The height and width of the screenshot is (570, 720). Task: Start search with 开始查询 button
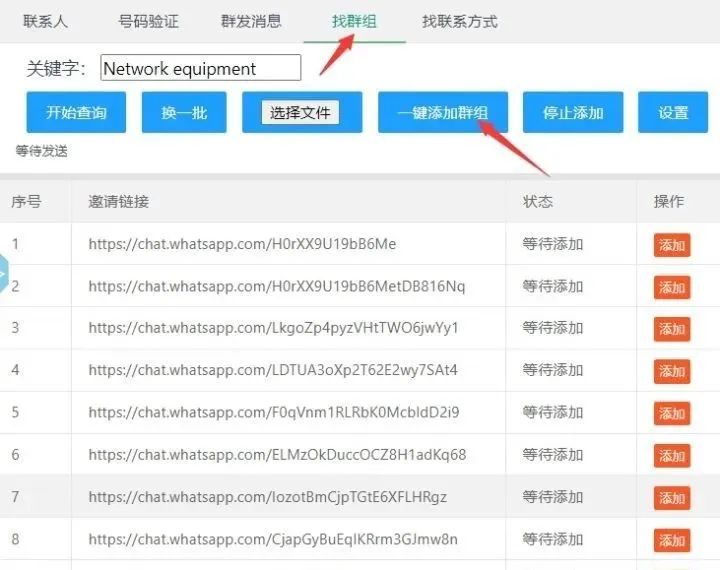(x=76, y=113)
